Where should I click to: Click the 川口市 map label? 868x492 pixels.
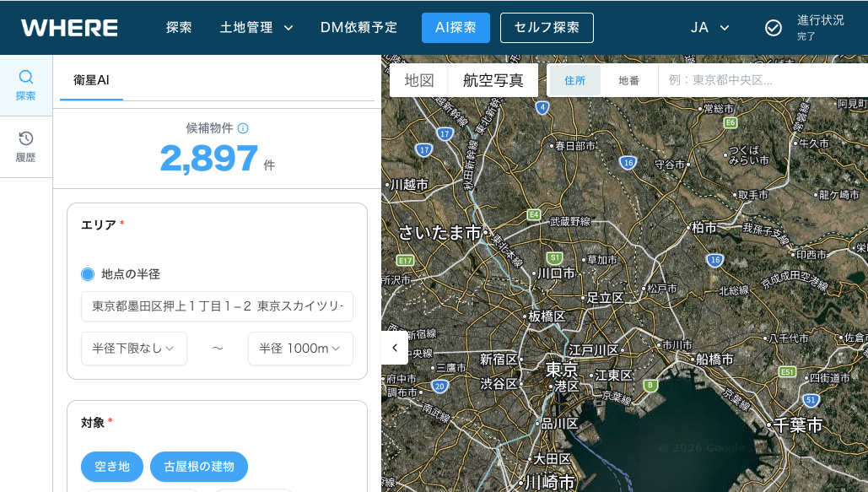[557, 273]
